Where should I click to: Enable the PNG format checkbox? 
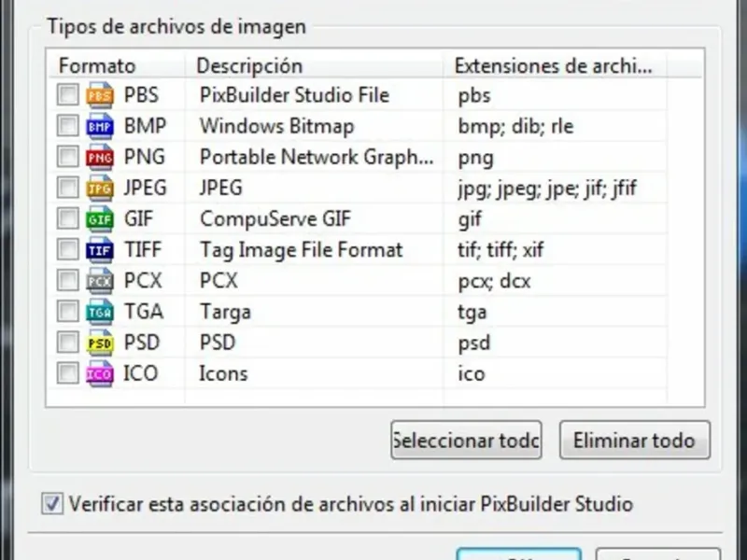point(67,157)
